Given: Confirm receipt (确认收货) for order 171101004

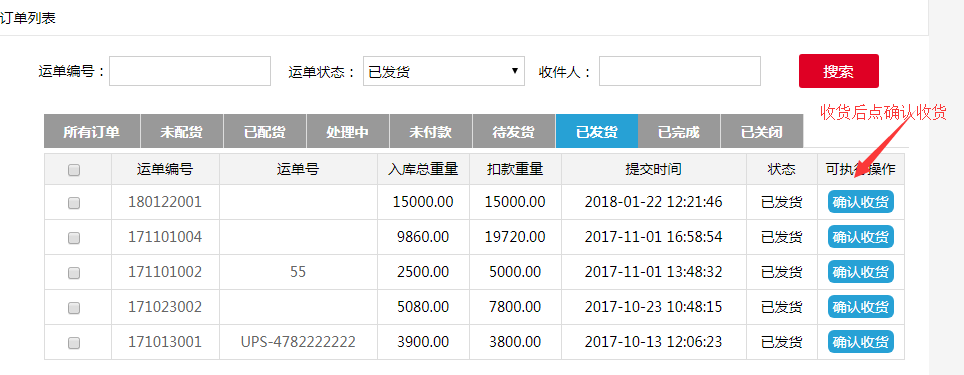Looking at the screenshot, I should (x=861, y=237).
